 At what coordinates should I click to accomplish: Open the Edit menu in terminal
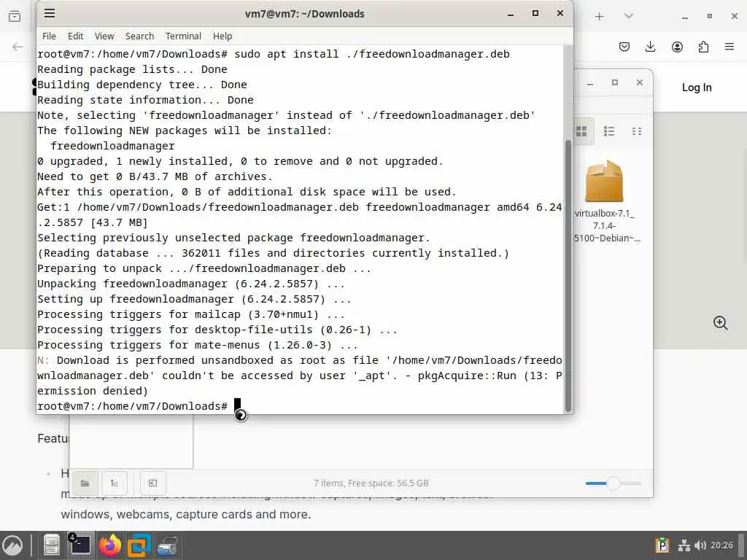click(75, 36)
